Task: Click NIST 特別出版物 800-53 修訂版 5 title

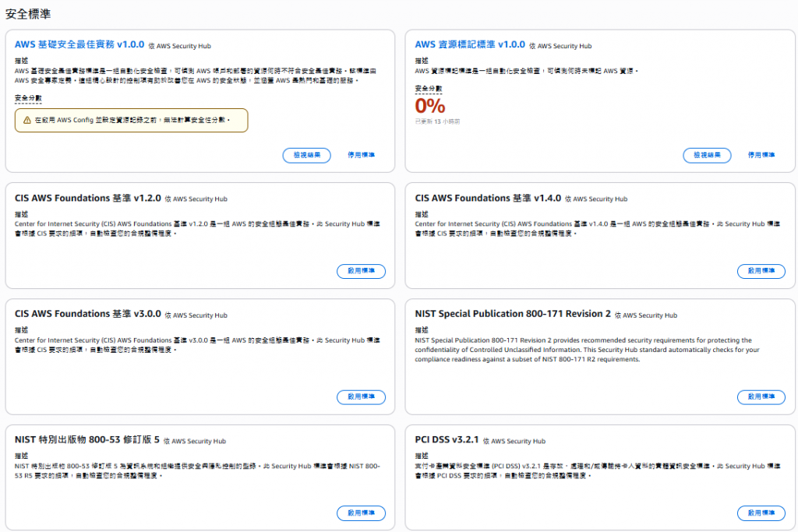Action: tap(87, 439)
